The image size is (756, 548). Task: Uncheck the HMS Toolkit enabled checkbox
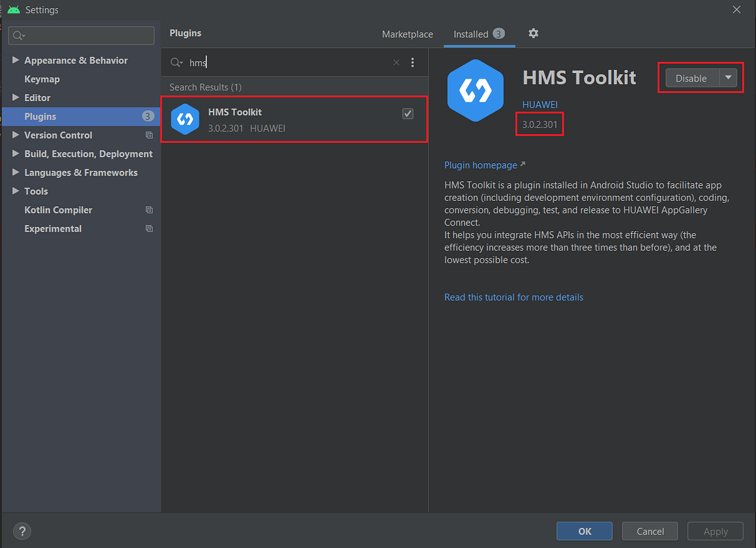(x=408, y=113)
